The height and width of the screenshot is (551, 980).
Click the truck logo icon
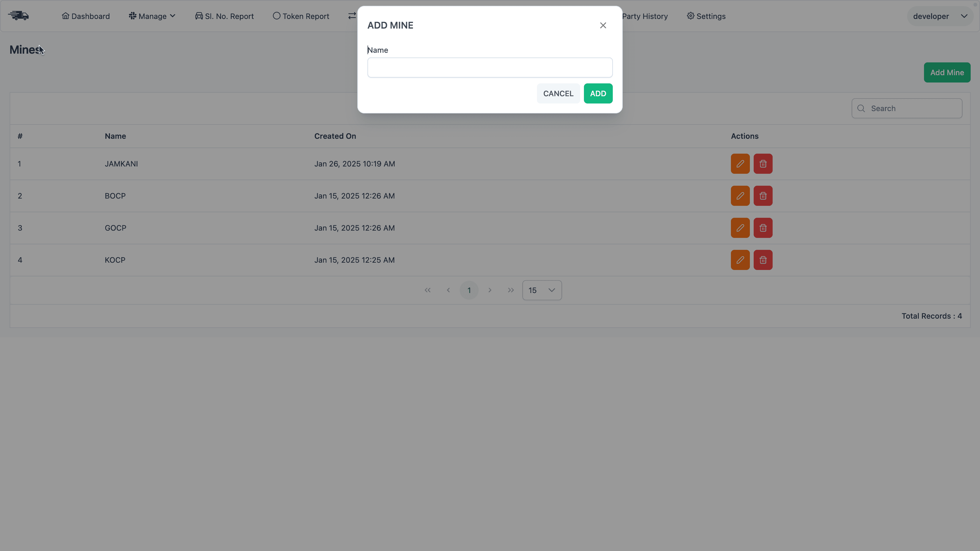point(19,16)
